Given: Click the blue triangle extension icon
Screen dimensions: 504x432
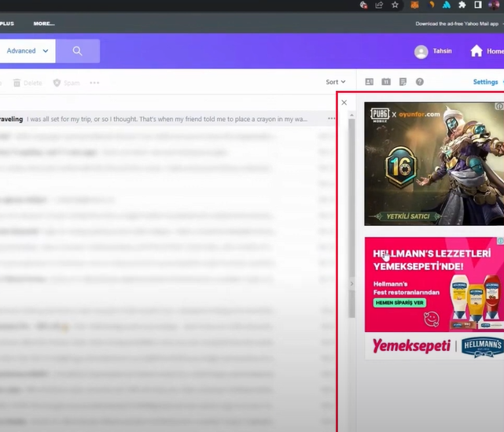Looking at the screenshot, I should [x=447, y=5].
